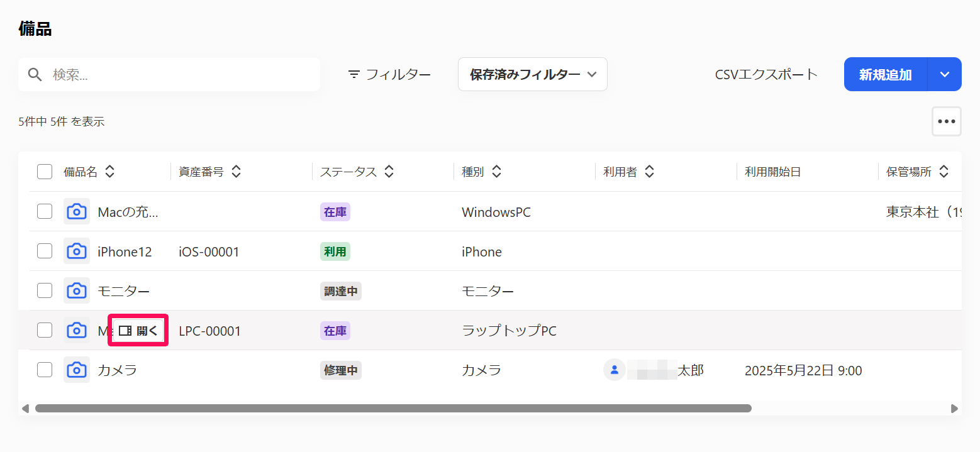Click モニター in the 種別 column
This screenshot has height=452, width=980.
click(x=488, y=292)
